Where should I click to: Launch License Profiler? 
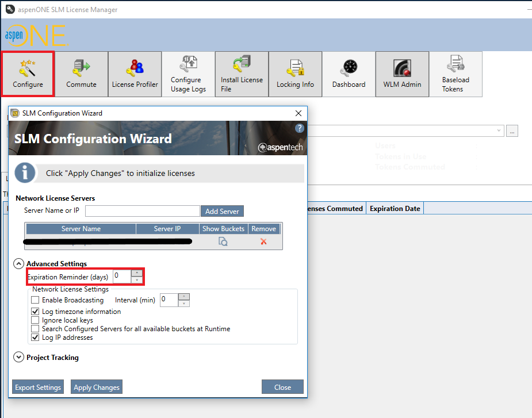click(135, 74)
